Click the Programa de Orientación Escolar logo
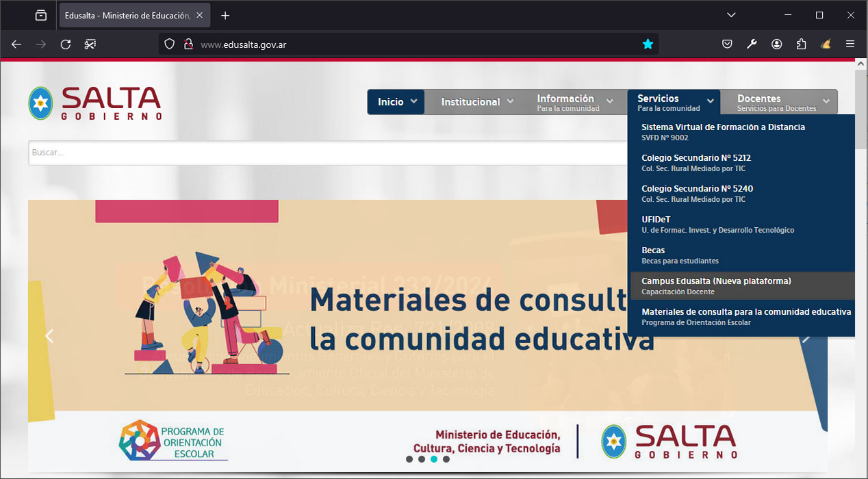Screen dimensions: 868x479 (x=173, y=441)
